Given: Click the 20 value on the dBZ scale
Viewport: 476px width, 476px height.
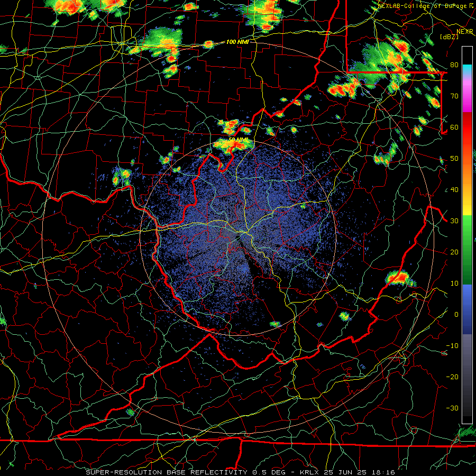Looking at the screenshot, I should point(454,252).
